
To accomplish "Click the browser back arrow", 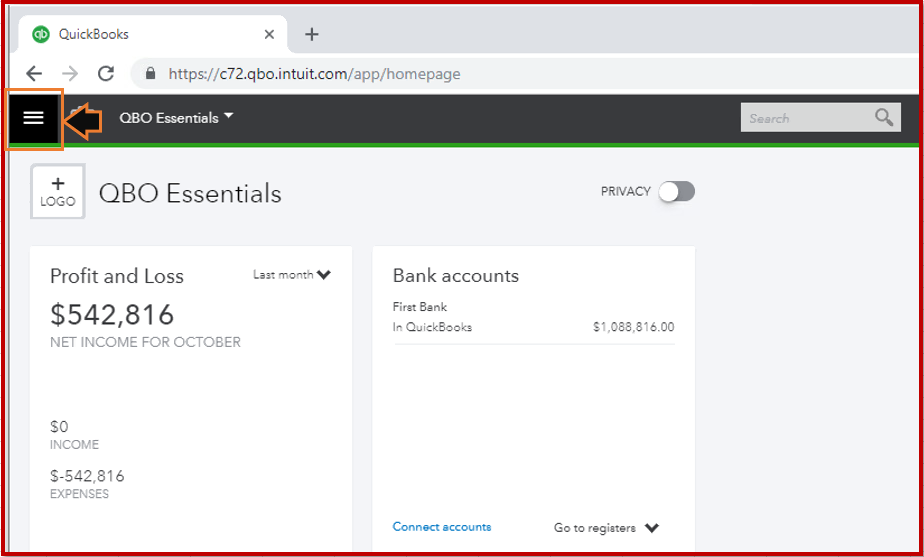I will (x=34, y=73).
